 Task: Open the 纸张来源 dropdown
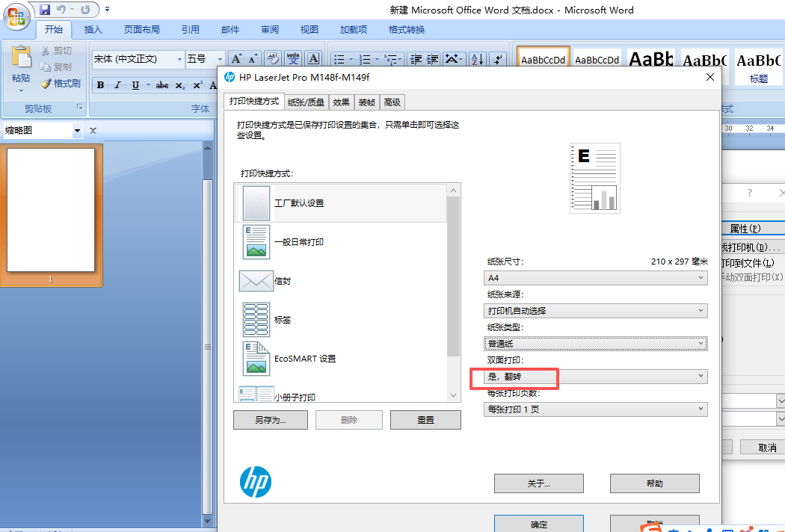[595, 311]
